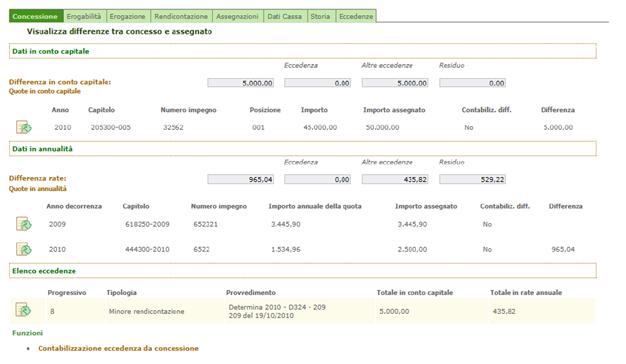Viewport: 626px width, 364px height.
Task: Select the Dati Cassa tab
Action: click(285, 16)
